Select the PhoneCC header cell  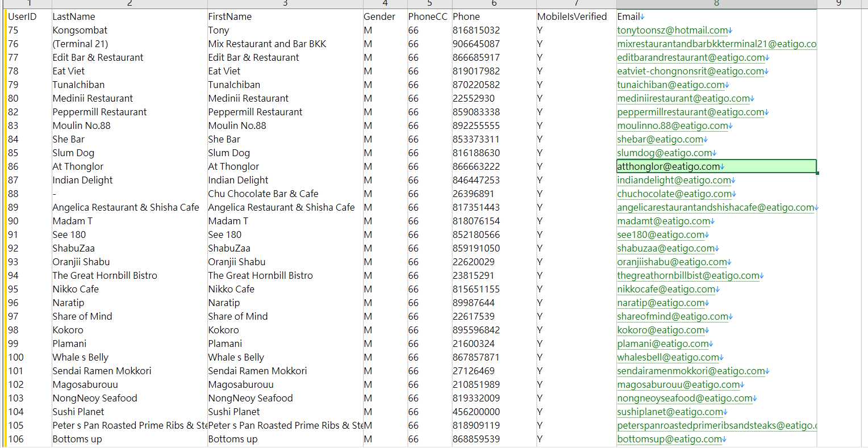(x=429, y=16)
